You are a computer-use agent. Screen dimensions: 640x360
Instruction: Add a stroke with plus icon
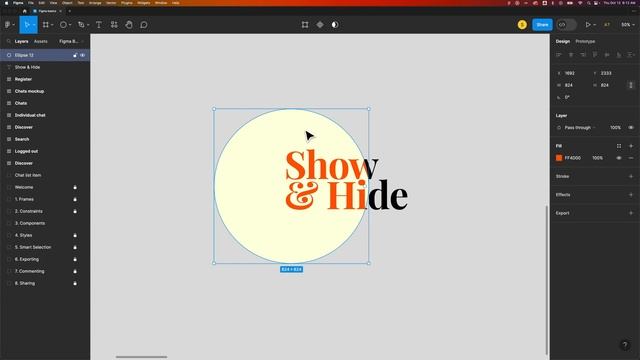click(x=631, y=176)
